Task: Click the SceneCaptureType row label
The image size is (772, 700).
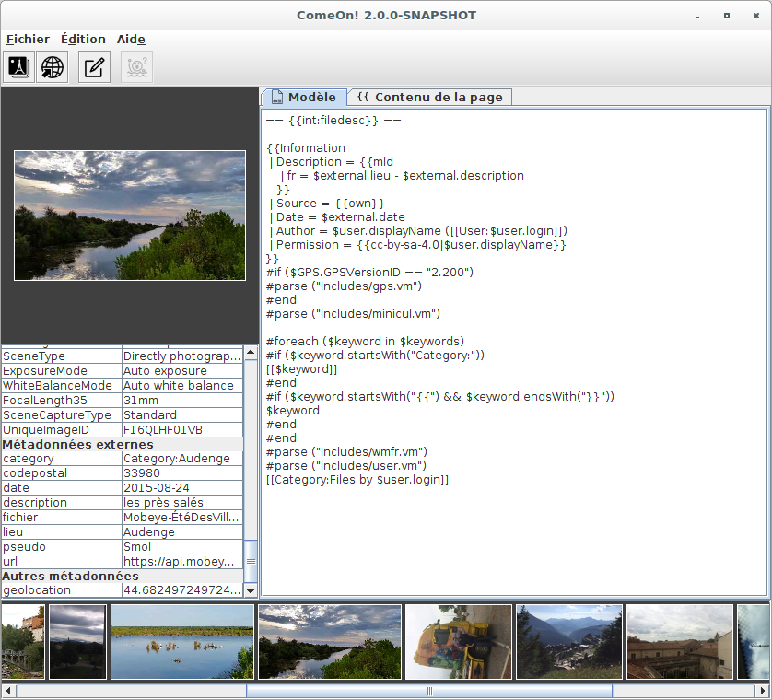Action: click(62, 415)
